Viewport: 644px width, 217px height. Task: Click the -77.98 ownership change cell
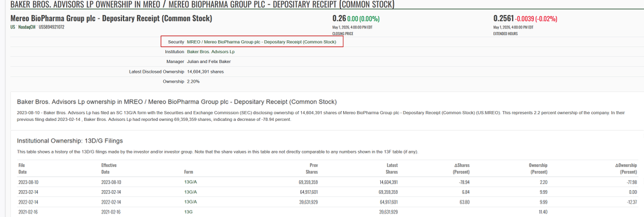pyautogui.click(x=633, y=182)
